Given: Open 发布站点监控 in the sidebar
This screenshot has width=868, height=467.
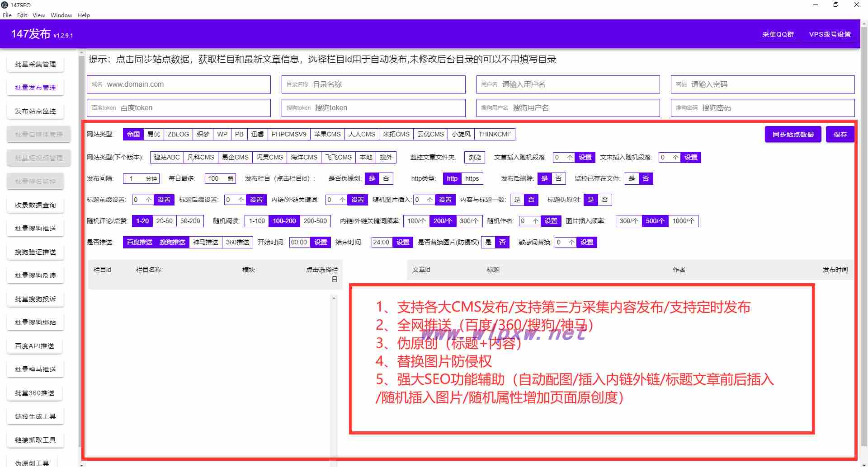Looking at the screenshot, I should tap(35, 111).
